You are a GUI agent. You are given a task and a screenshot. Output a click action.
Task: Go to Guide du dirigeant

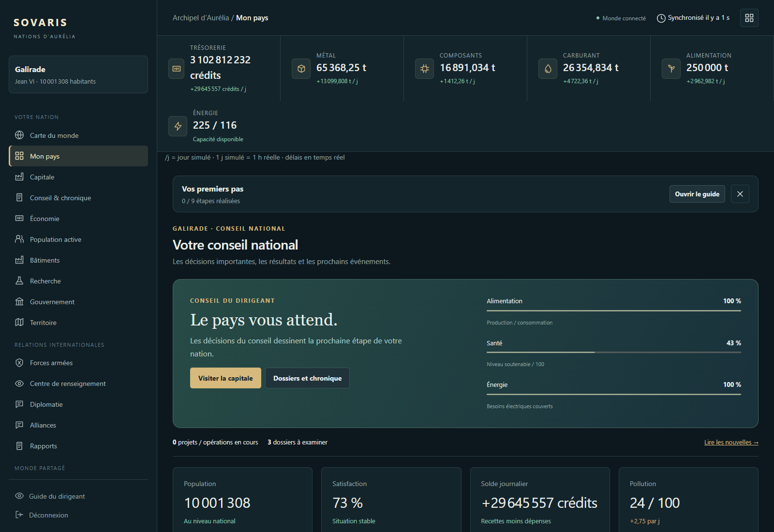click(78, 496)
